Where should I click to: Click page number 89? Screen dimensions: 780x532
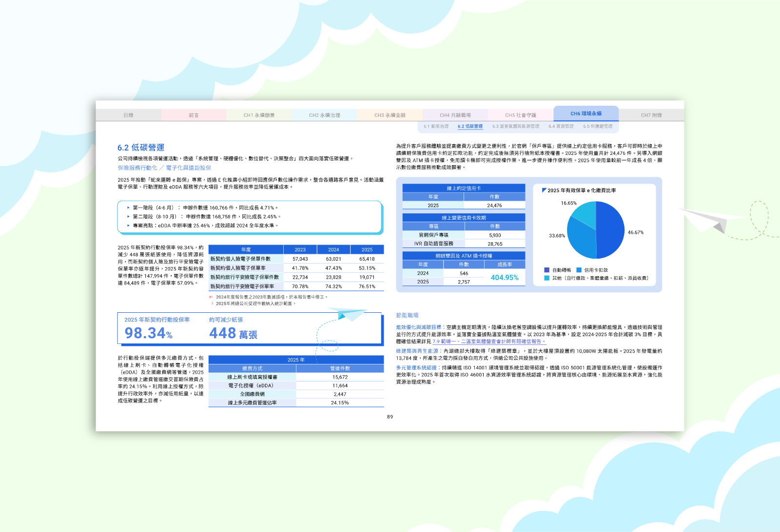(390, 417)
